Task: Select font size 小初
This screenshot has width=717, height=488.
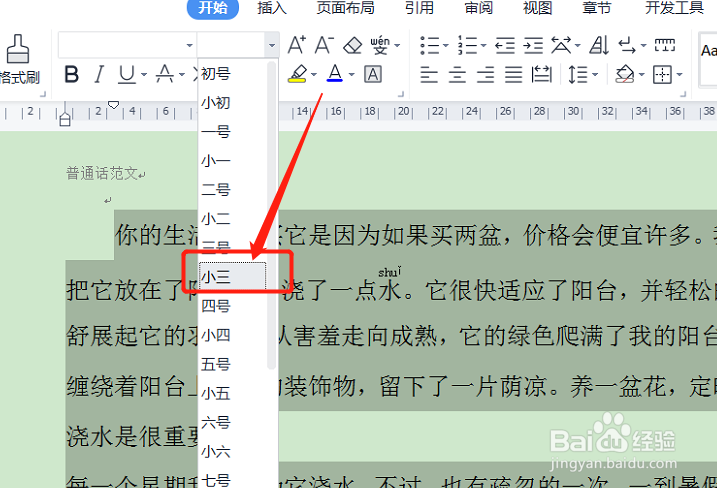Action: pos(232,103)
